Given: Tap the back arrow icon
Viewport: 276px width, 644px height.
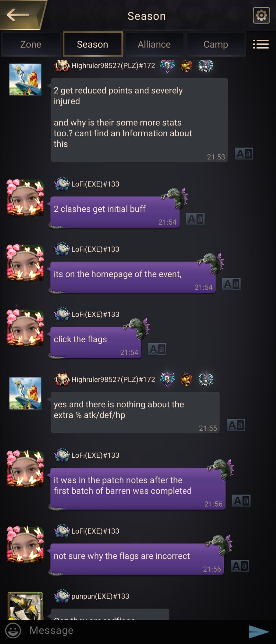Looking at the screenshot, I should [x=18, y=15].
